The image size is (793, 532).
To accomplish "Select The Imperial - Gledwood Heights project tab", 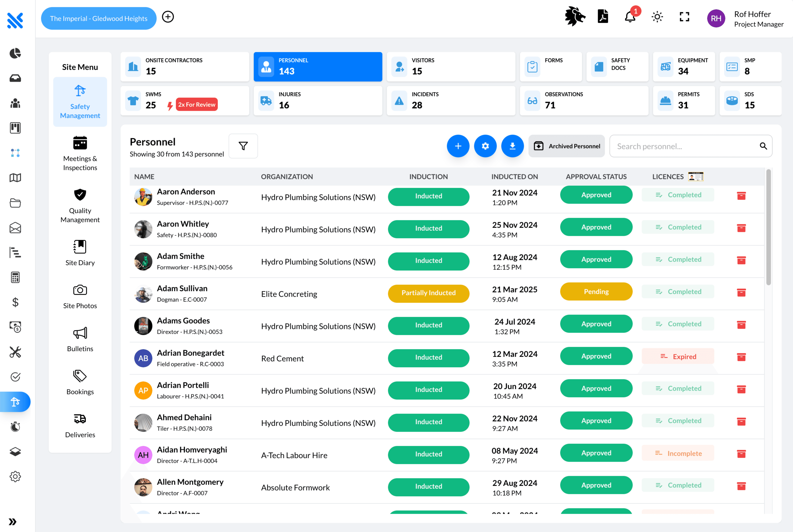I will (99, 18).
